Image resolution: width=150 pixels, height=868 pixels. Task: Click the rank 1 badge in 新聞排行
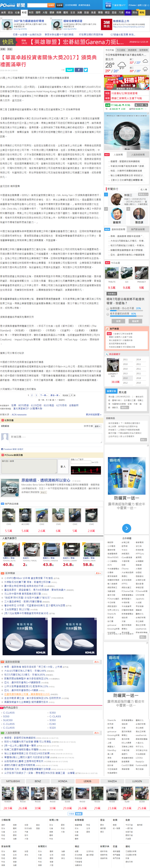(x=106, y=194)
